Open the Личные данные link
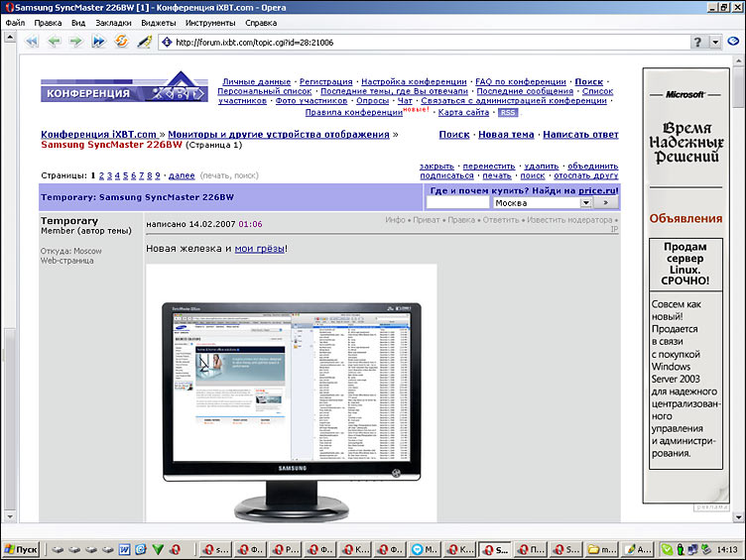 tap(256, 81)
